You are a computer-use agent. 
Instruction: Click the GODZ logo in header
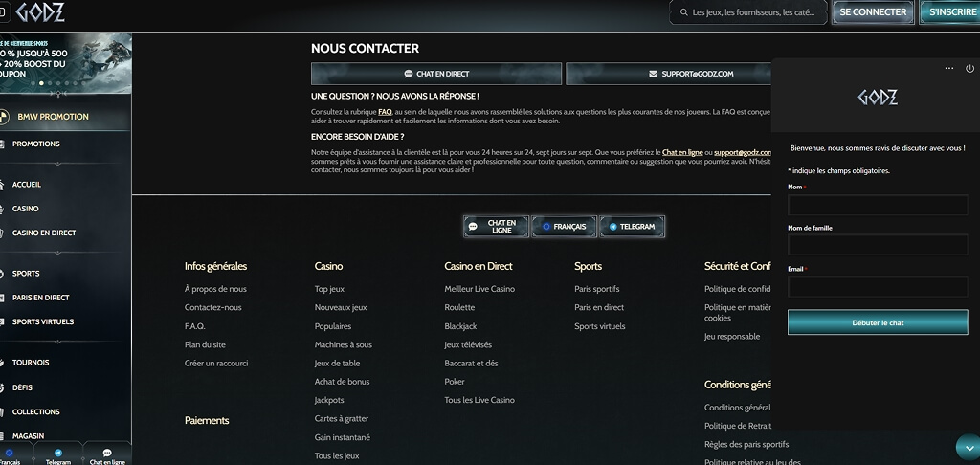coord(40,11)
